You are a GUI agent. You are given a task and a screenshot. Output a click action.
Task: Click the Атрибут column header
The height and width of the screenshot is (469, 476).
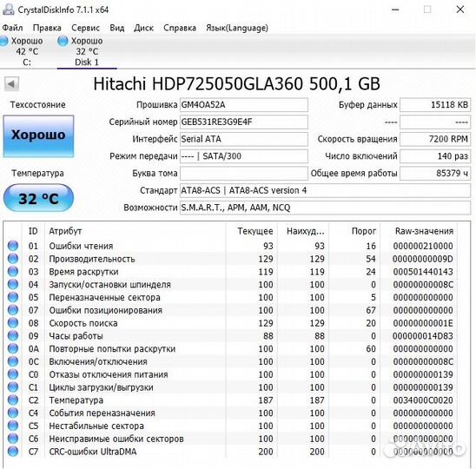click(136, 231)
